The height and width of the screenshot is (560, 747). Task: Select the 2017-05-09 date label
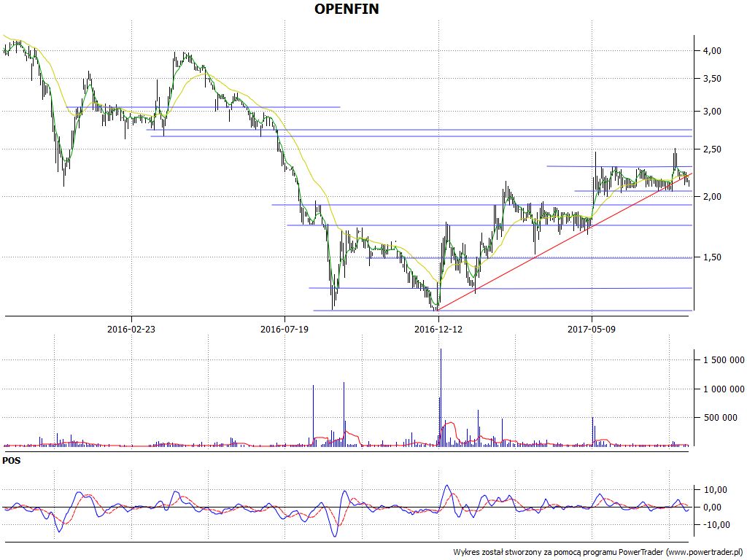pyautogui.click(x=592, y=329)
